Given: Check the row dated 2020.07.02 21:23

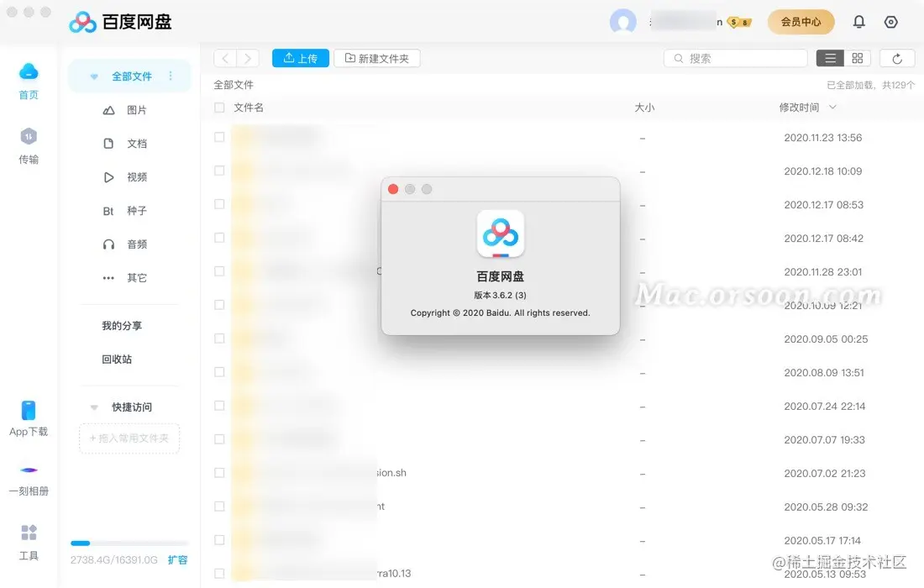Looking at the screenshot, I should pos(219,473).
